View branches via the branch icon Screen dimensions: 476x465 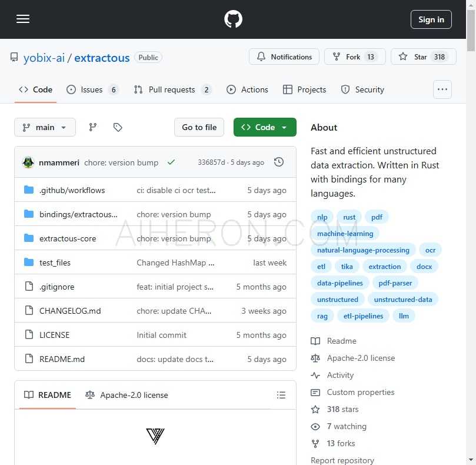(x=93, y=127)
